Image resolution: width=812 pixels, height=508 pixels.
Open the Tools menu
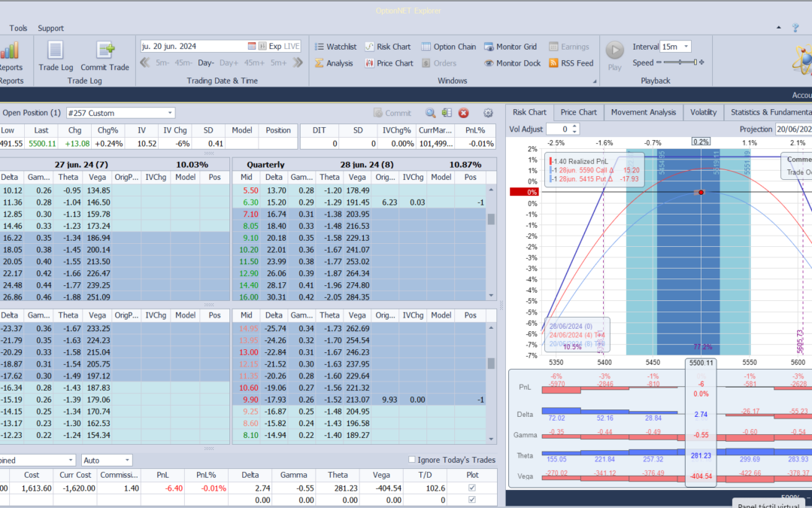[18, 28]
